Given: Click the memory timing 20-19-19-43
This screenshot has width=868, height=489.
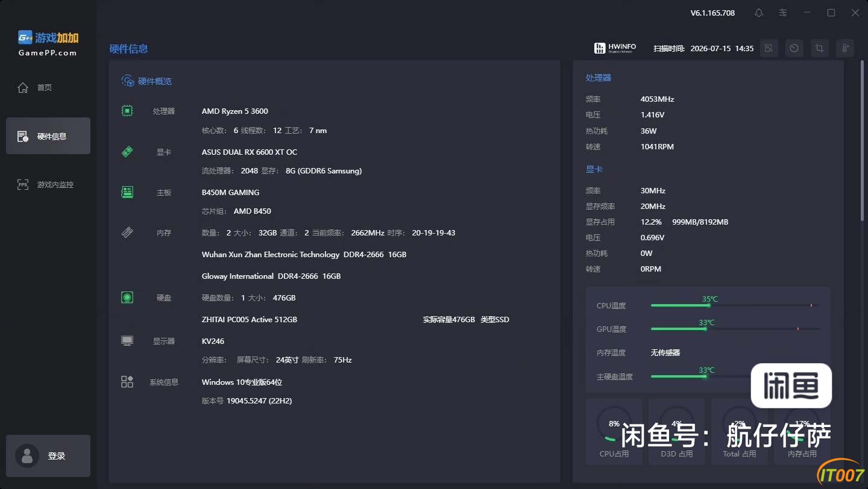Looking at the screenshot, I should (x=433, y=232).
